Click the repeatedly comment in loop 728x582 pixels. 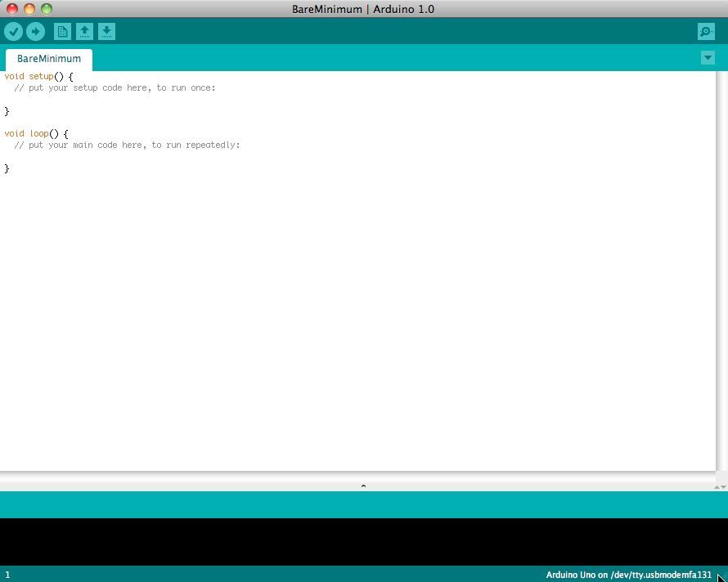pos(127,145)
